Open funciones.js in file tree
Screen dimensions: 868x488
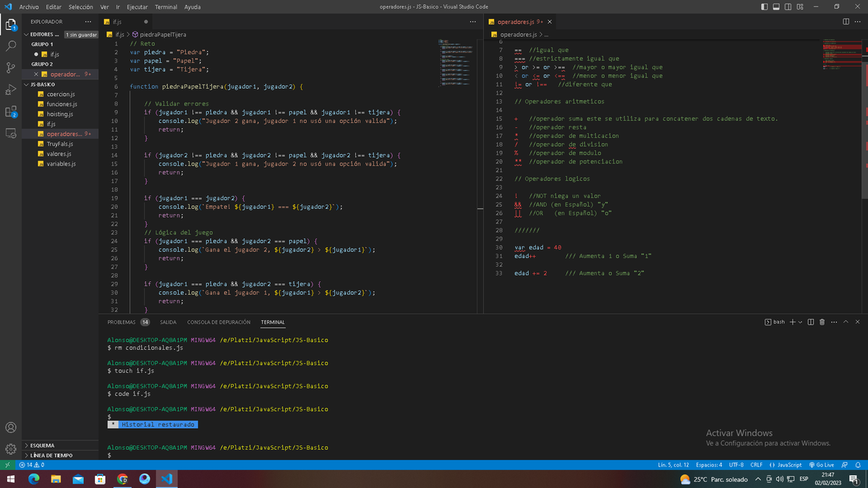pyautogui.click(x=60, y=104)
